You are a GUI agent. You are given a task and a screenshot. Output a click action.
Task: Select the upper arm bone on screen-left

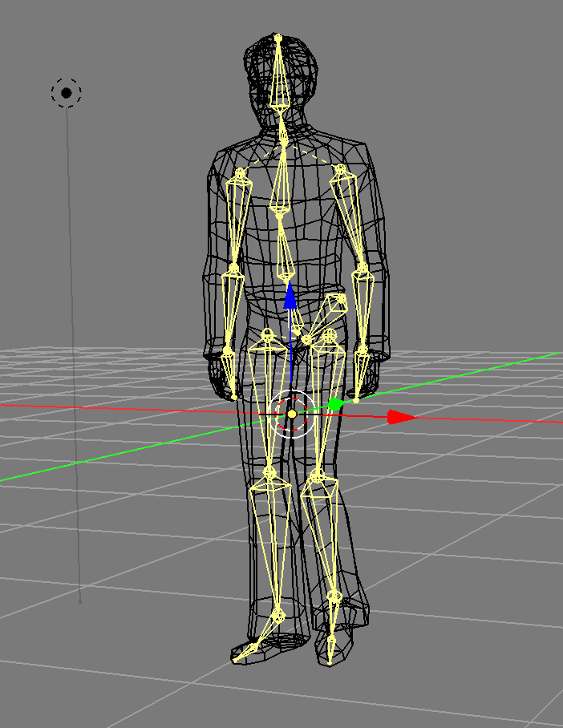tap(237, 220)
